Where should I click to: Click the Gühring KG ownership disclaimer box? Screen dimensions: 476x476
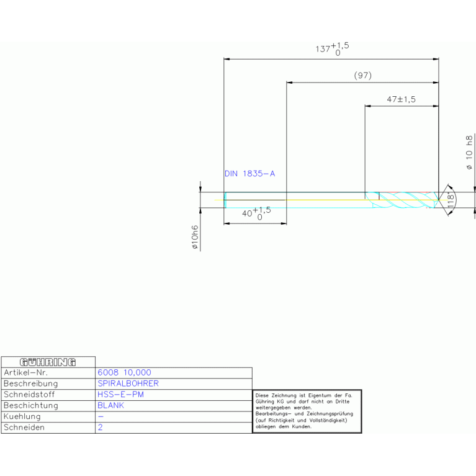pyautogui.click(x=307, y=411)
